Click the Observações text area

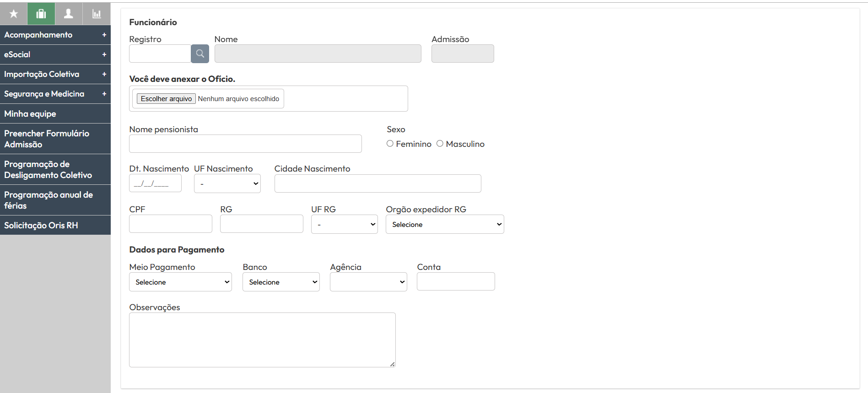262,340
